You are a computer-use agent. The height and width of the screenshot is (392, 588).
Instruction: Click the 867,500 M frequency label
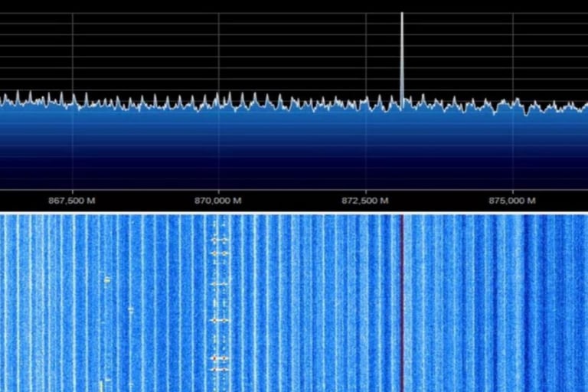click(72, 201)
